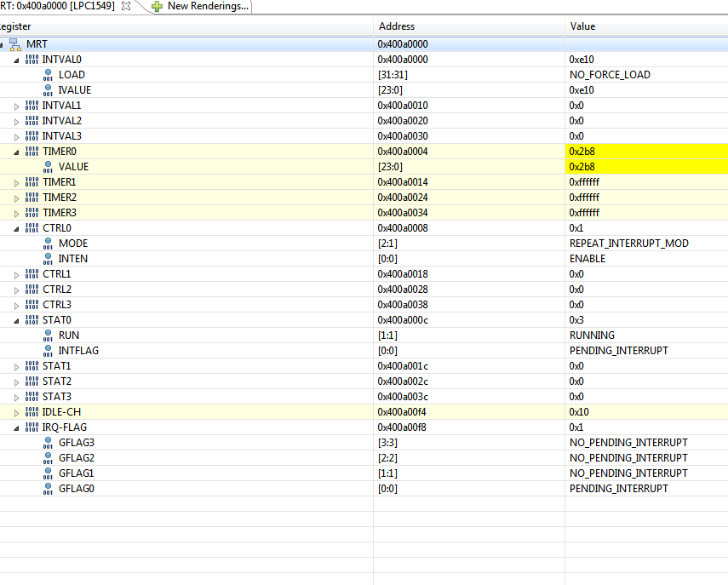Click the INTVAL3 register icon
This screenshot has height=585, width=728.
[32, 136]
